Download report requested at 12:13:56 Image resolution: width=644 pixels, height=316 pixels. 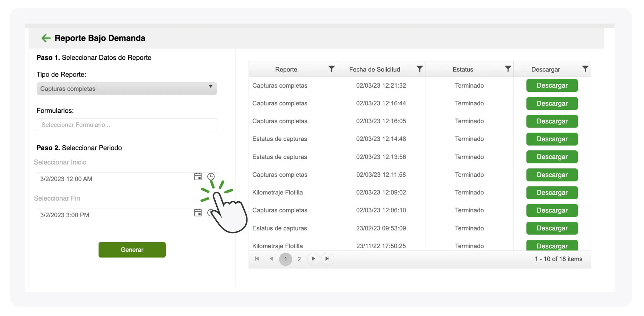pos(552,157)
